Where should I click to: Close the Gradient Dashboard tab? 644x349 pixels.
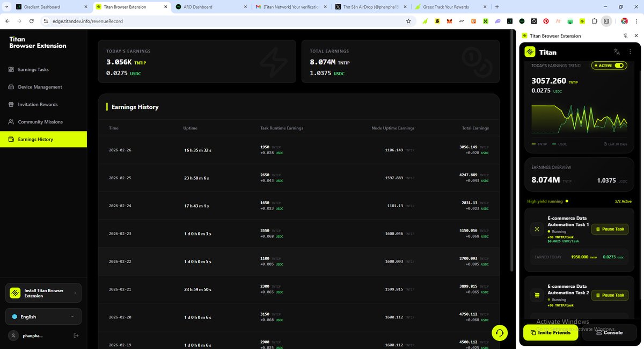(x=86, y=7)
